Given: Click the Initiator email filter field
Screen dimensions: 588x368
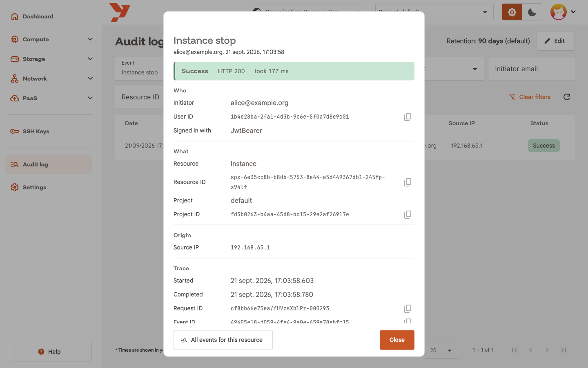Looking at the screenshot, I should point(531,69).
